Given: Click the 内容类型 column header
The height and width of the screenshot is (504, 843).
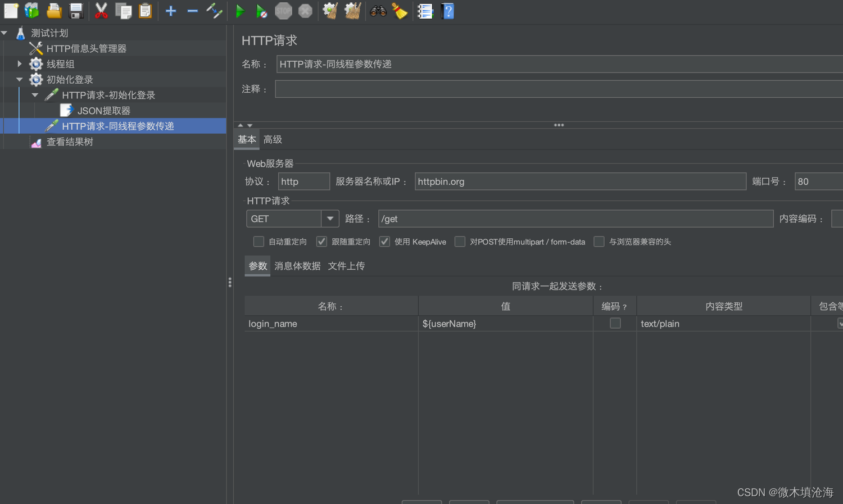Looking at the screenshot, I should pos(724,306).
